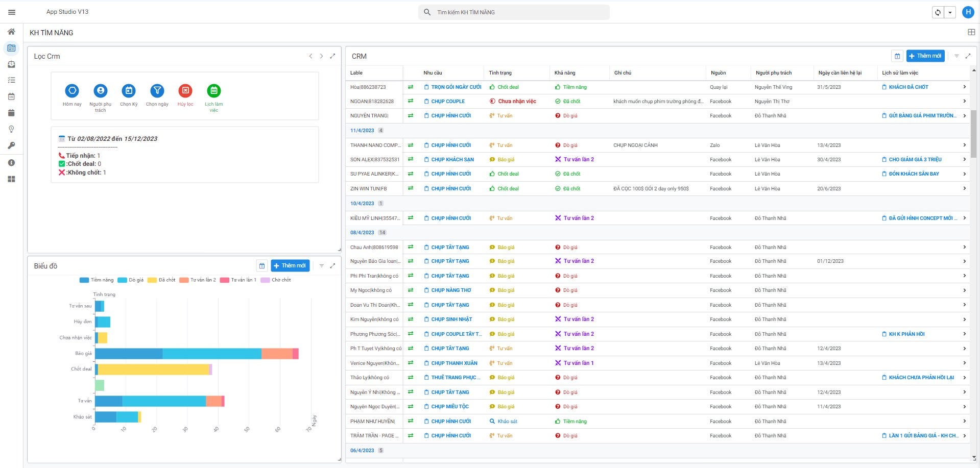Expand the Hòa|886238723 row with its chevron

coord(964,87)
